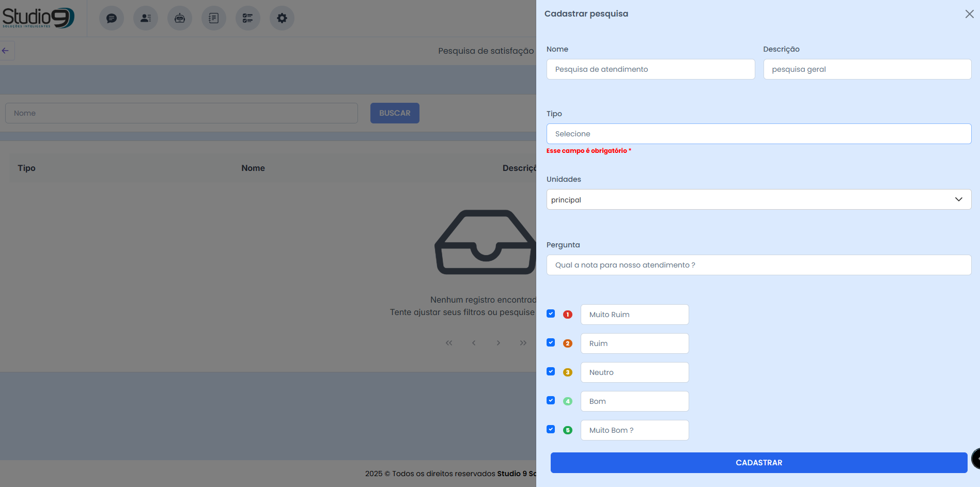Screen dimensions: 980x487
Task: Click the back arrow icon
Action: (x=6, y=51)
